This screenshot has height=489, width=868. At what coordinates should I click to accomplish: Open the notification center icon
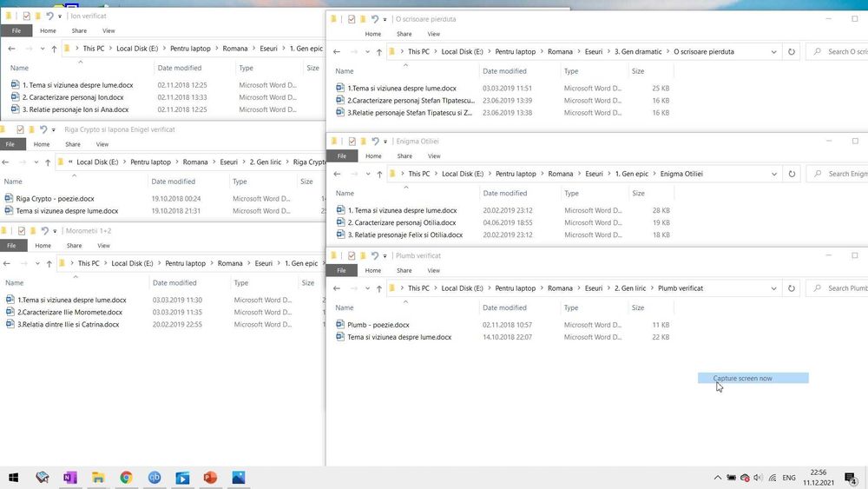pyautogui.click(x=851, y=478)
